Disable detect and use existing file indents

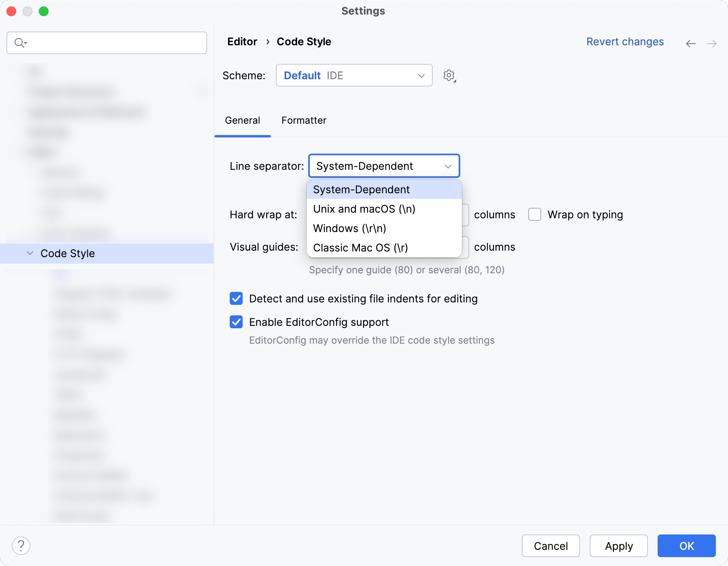click(236, 298)
